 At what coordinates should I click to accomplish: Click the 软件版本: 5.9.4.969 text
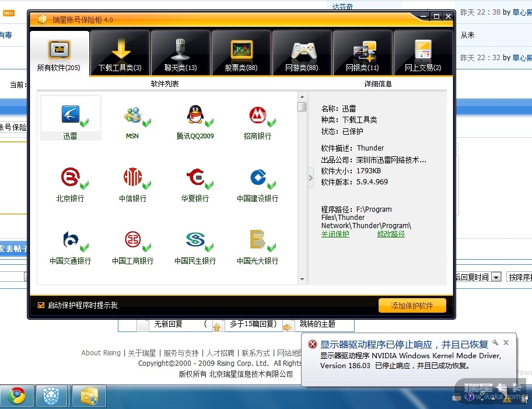click(354, 182)
